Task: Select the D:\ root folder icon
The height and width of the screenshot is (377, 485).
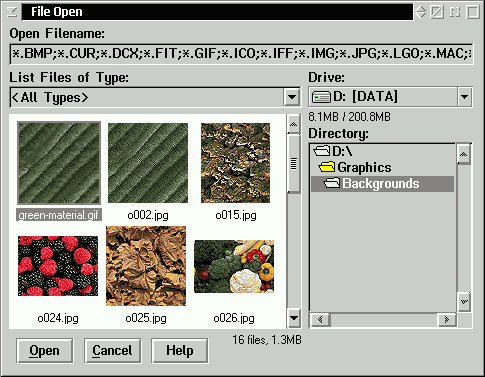Action: [322, 151]
